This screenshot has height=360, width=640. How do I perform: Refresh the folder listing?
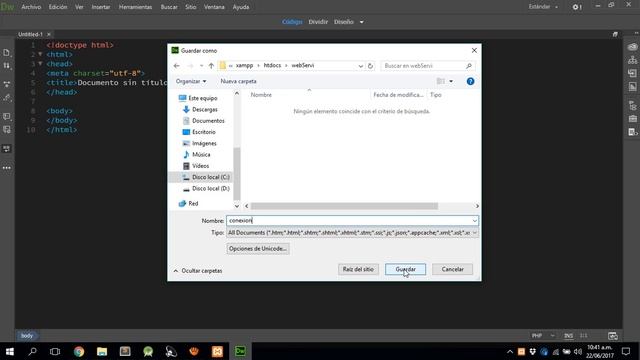coord(370,66)
